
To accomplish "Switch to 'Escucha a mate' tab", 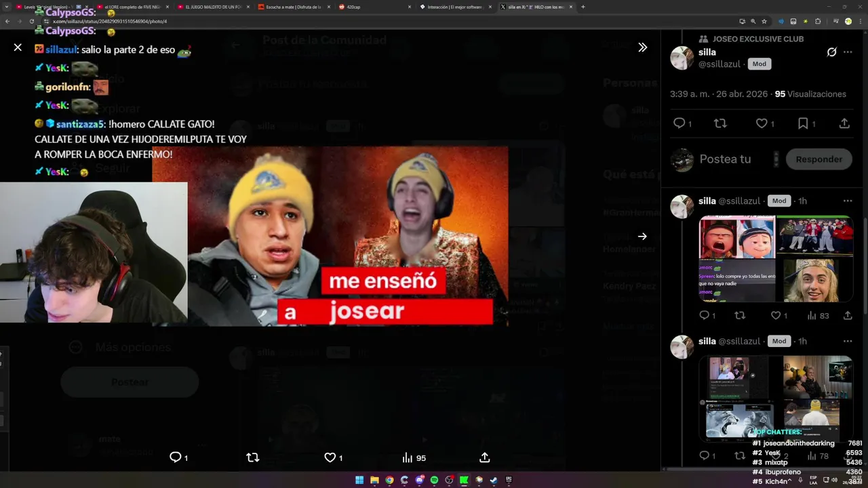I will point(293,7).
